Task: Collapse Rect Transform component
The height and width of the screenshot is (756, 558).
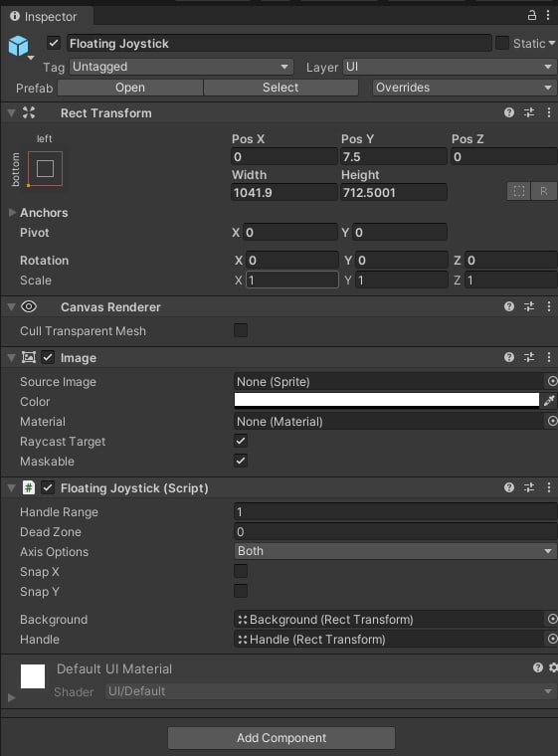Action: tap(12, 112)
